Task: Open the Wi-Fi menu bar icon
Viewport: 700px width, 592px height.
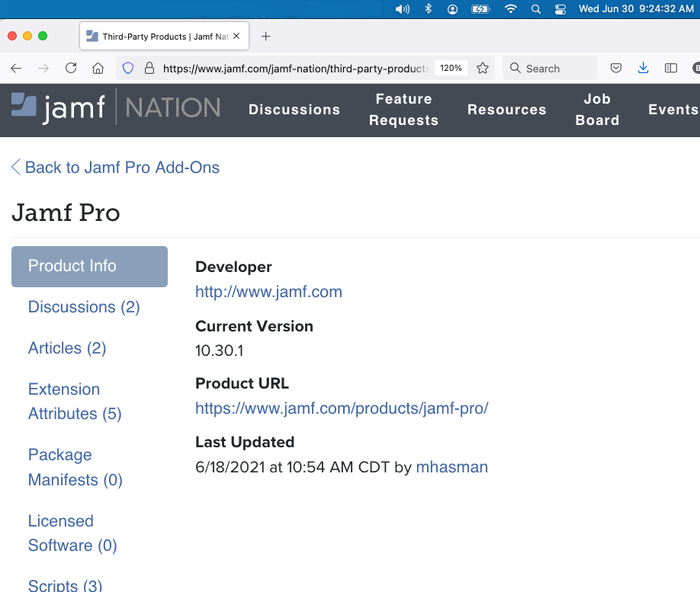Action: (x=510, y=9)
